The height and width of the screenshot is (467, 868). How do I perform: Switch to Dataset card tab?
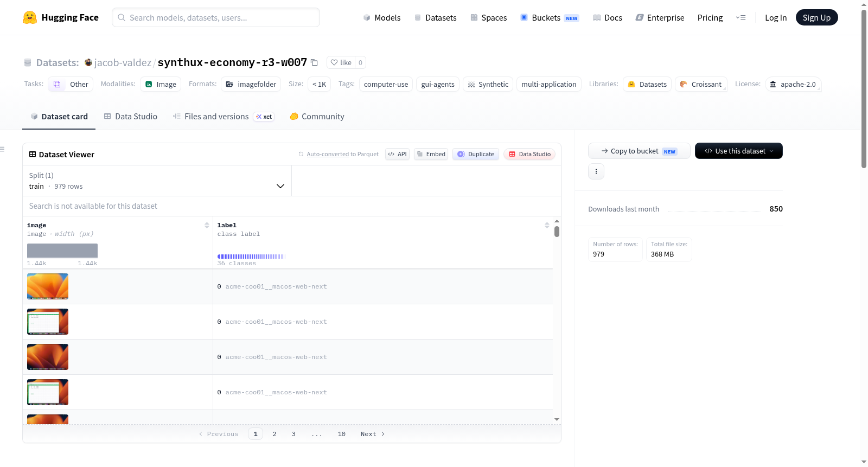click(x=59, y=116)
